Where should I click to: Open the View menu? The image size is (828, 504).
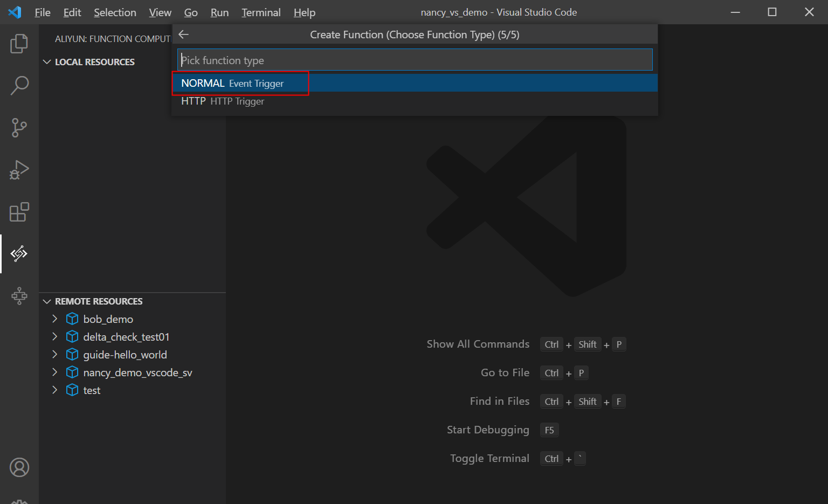160,12
